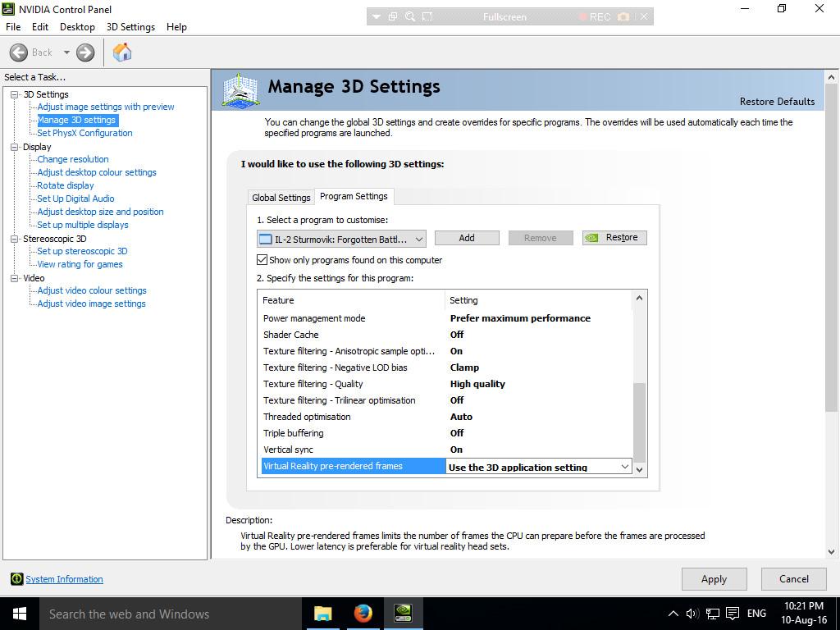Open Adjust video colour settings
840x630 pixels.
[x=92, y=290]
